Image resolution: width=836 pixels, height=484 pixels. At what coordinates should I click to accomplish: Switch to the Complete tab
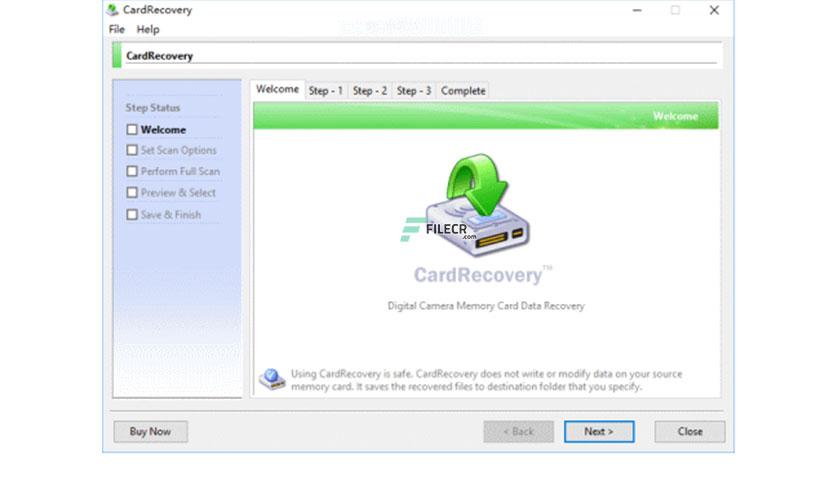pos(463,91)
